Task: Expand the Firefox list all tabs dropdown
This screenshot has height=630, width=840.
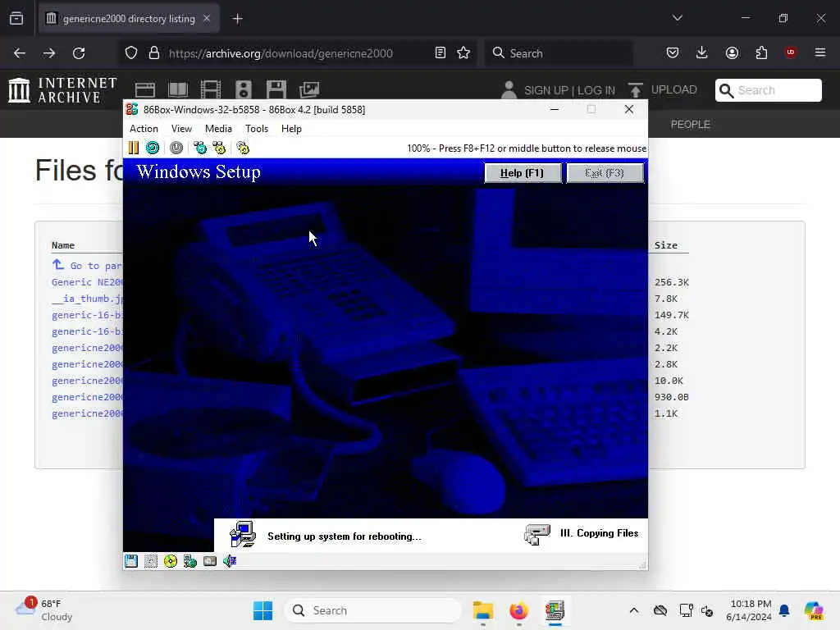Action: (678, 18)
